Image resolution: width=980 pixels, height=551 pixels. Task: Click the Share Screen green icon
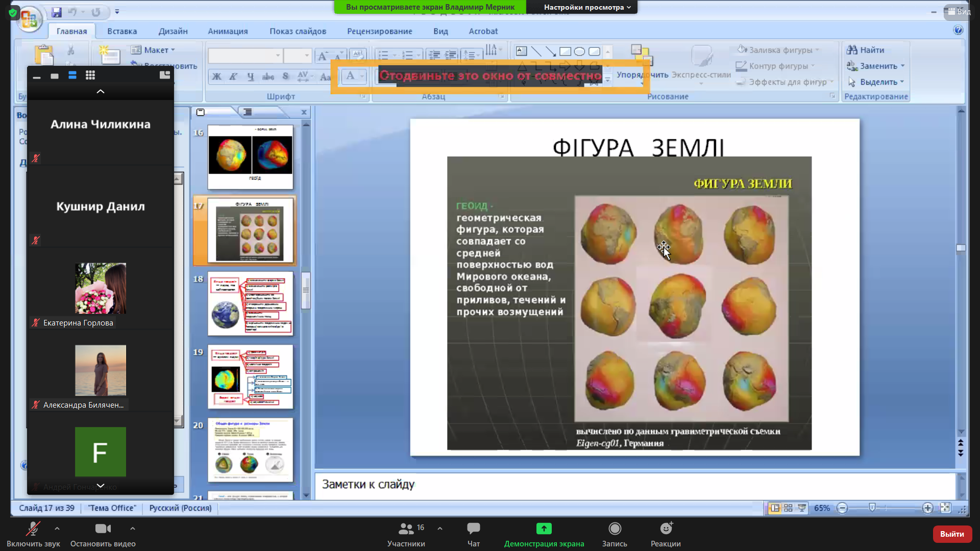pyautogui.click(x=544, y=529)
